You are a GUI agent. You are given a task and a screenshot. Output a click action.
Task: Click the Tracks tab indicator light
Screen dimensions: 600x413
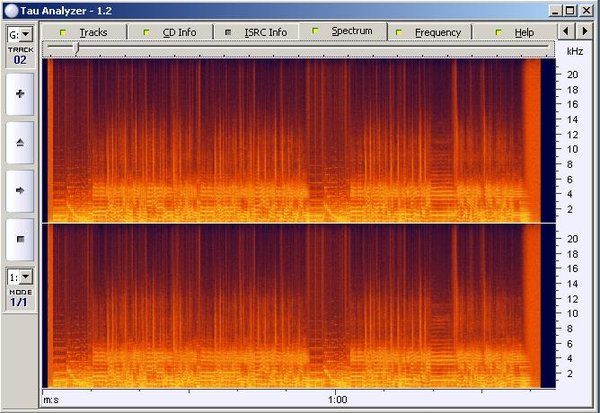(63, 33)
